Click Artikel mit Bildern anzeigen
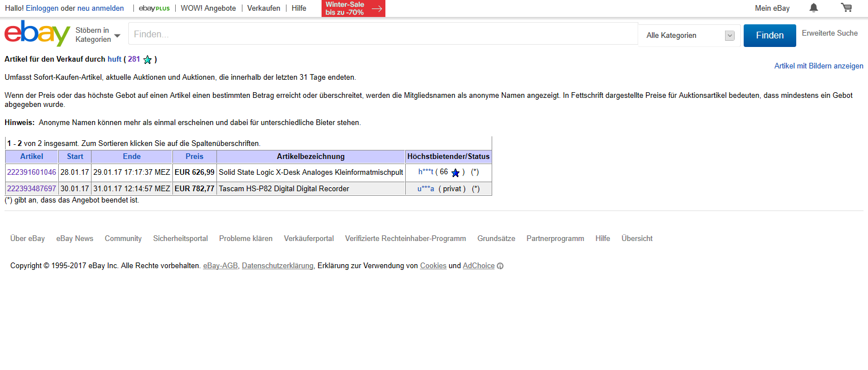 tap(819, 66)
